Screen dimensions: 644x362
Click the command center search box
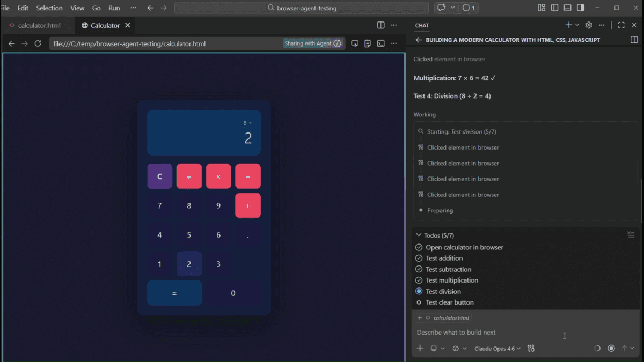[302, 8]
